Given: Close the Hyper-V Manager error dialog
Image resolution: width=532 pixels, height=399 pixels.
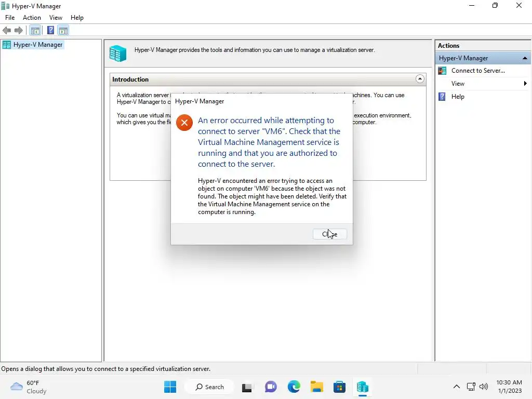Looking at the screenshot, I should [x=329, y=234].
